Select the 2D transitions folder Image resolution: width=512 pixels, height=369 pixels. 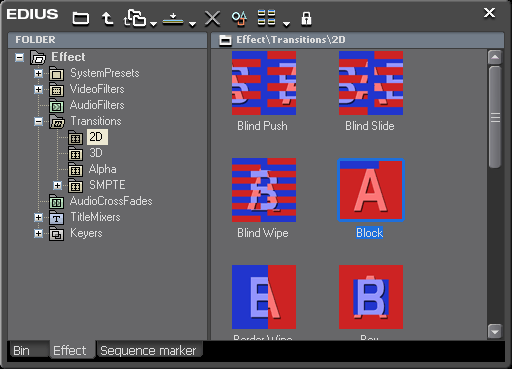point(97,137)
